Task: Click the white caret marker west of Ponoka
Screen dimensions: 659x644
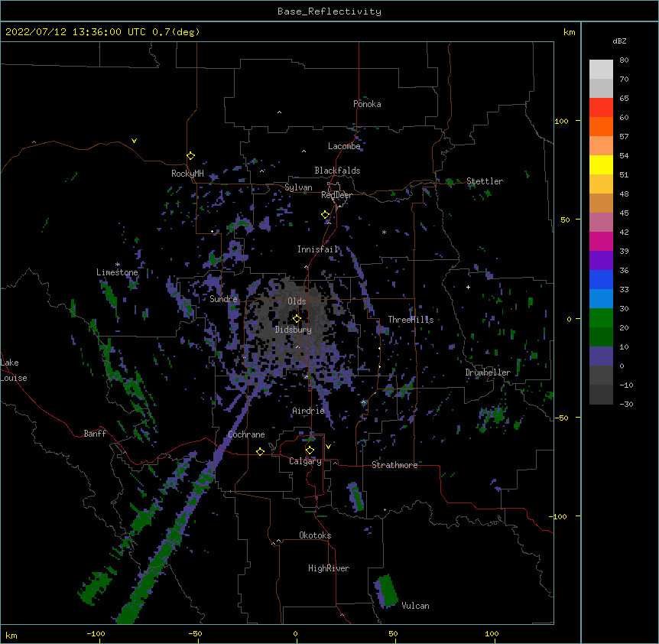Action: coord(279,112)
